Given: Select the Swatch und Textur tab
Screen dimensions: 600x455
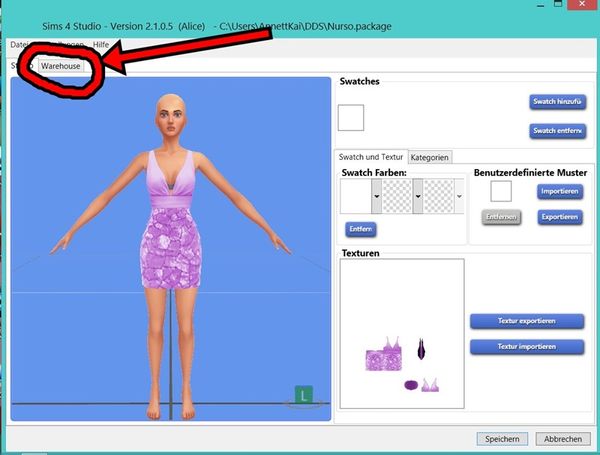Looking at the screenshot, I should (x=371, y=157).
